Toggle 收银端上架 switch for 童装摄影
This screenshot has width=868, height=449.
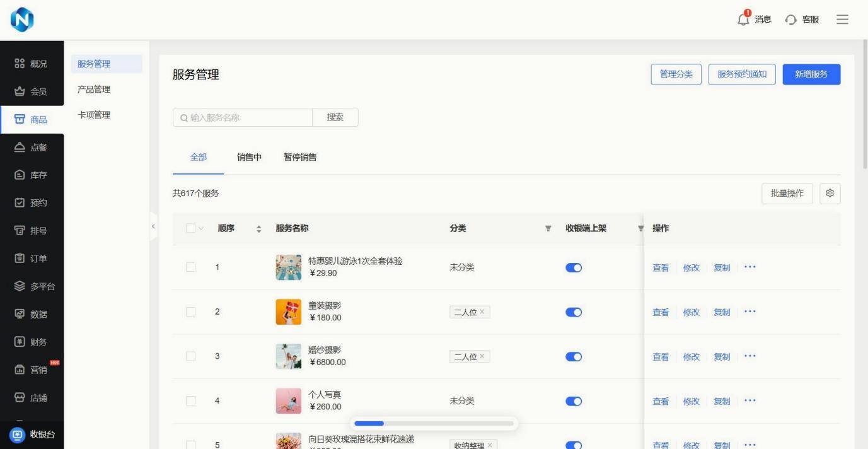click(574, 312)
